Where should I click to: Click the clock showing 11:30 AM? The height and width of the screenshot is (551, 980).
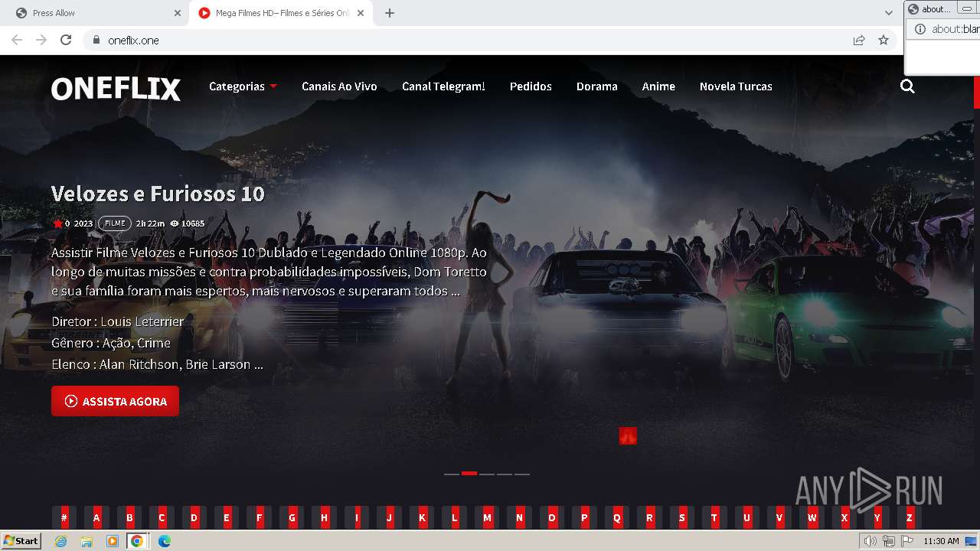pyautogui.click(x=941, y=541)
